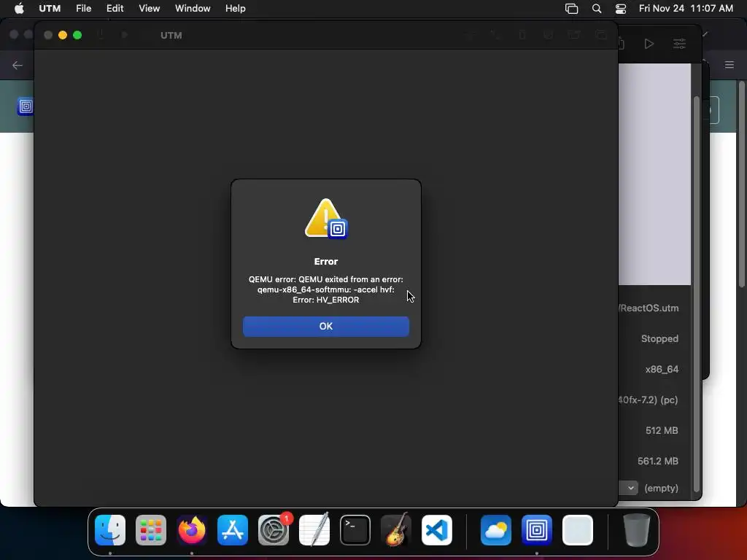Open System Settings from the Dock
747x560 pixels.
[x=274, y=530]
